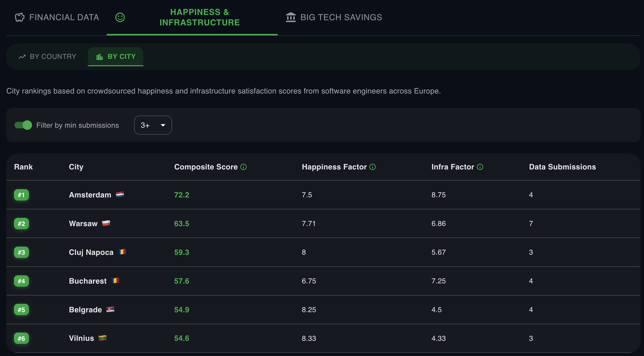Click the Amsterdam city name
The width and height of the screenshot is (644, 356).
[90, 195]
